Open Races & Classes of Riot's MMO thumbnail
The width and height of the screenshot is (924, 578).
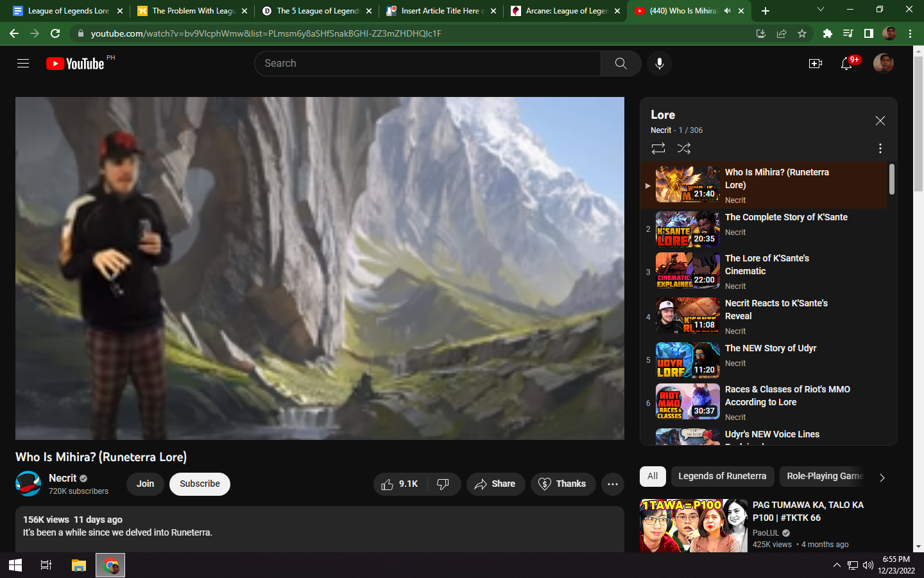click(x=687, y=401)
